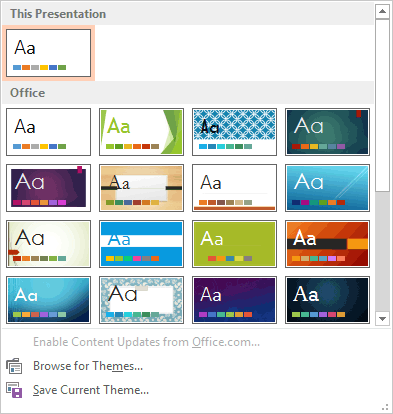Click Enable Content Updates from Office.com
Image resolution: width=393 pixels, height=414 pixels.
point(146,342)
